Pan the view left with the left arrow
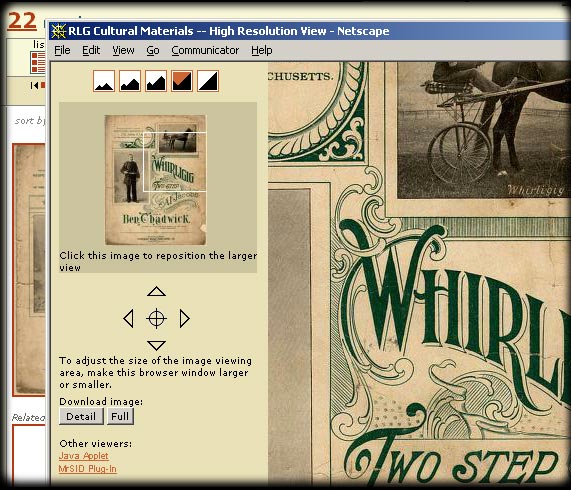 pyautogui.click(x=128, y=319)
